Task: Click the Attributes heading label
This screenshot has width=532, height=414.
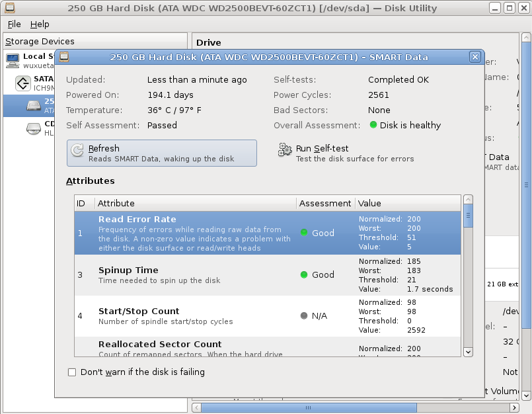Action: [91, 181]
